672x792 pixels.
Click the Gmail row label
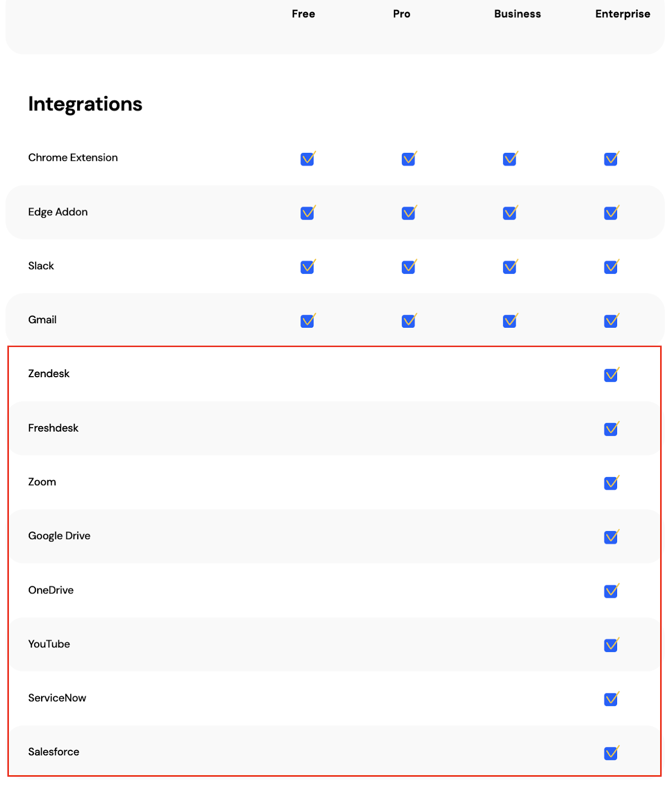42,320
